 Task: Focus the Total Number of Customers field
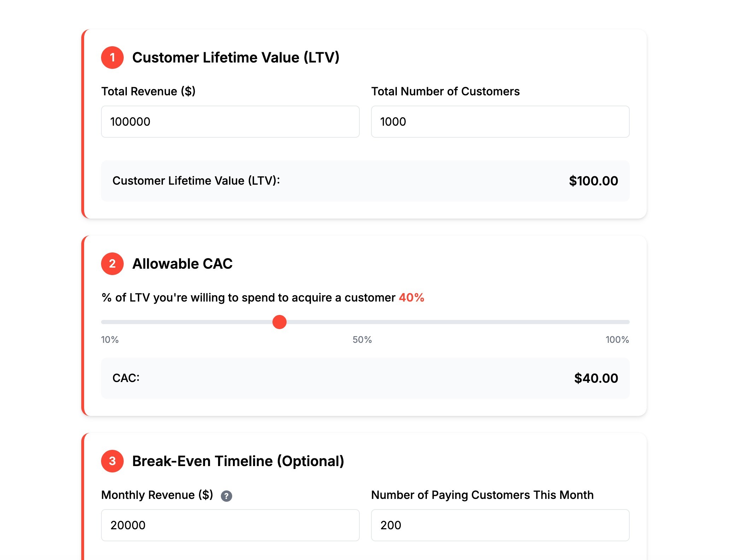pyautogui.click(x=500, y=122)
